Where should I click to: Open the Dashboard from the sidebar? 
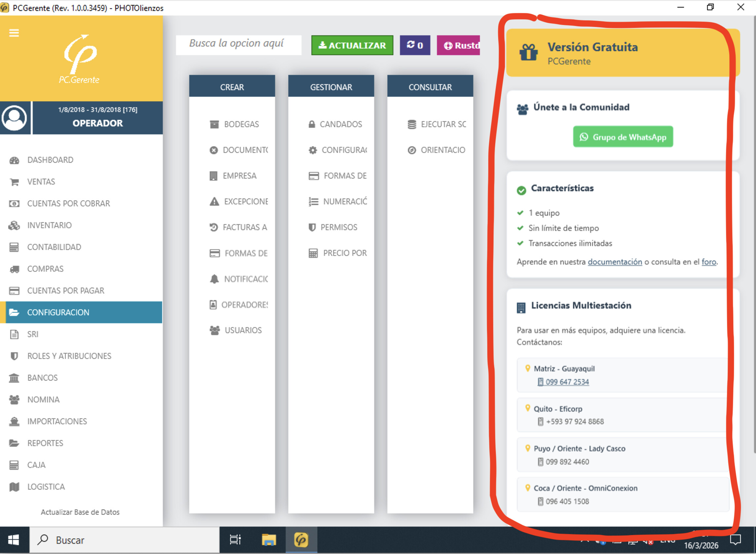[50, 160]
